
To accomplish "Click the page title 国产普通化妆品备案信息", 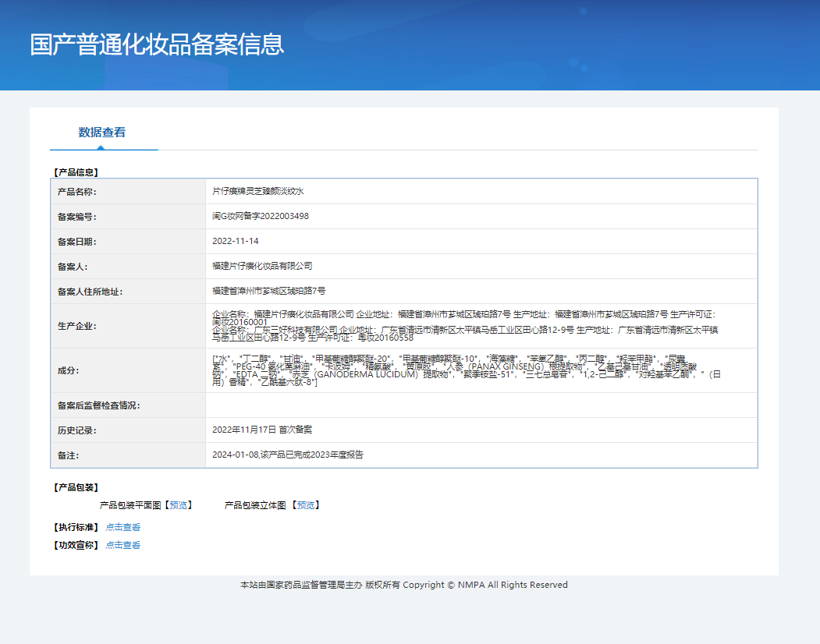I will (157, 44).
